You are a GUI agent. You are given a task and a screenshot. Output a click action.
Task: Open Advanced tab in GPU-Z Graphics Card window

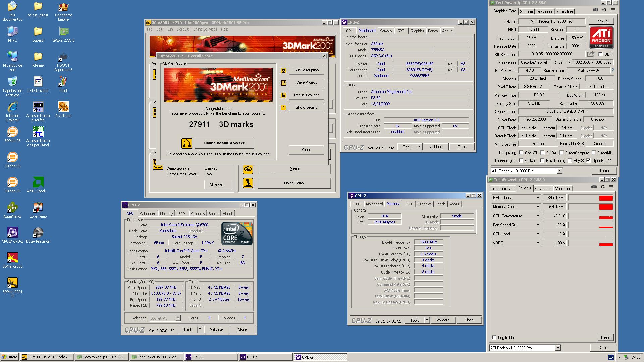(545, 12)
